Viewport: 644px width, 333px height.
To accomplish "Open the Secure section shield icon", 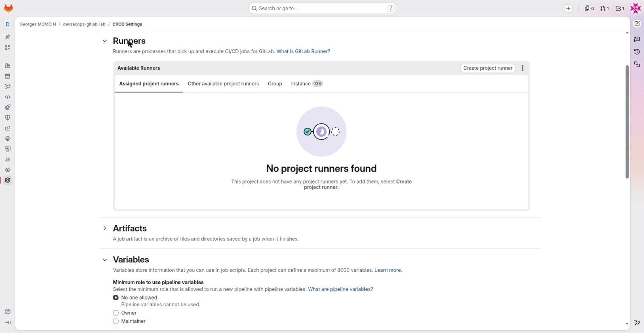I will tap(7, 118).
